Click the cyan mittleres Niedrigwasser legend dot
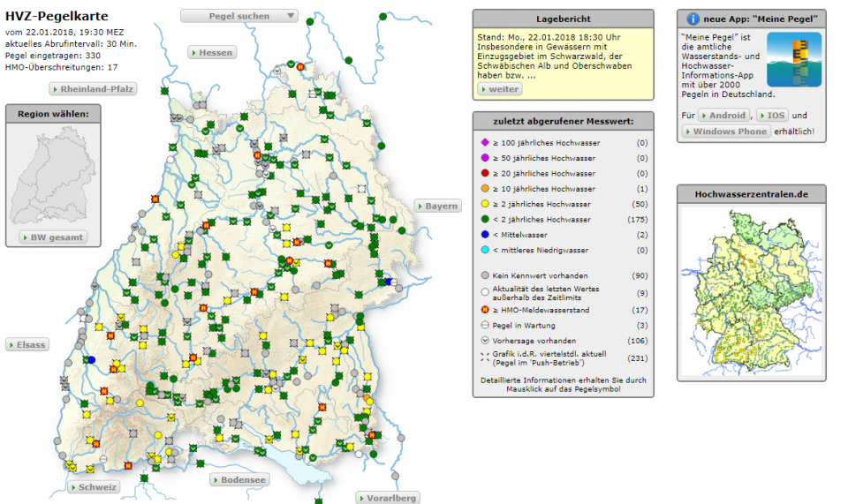The image size is (848, 504). coord(485,251)
